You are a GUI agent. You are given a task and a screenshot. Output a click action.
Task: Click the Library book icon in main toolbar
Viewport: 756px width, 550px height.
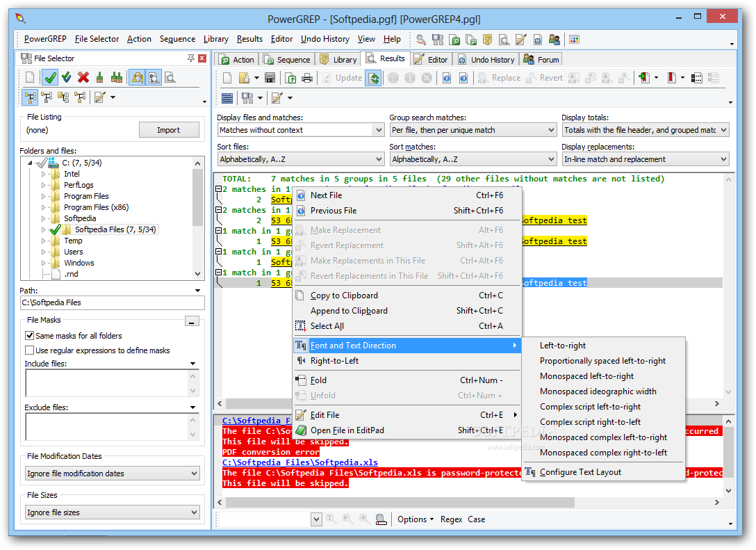click(488, 40)
